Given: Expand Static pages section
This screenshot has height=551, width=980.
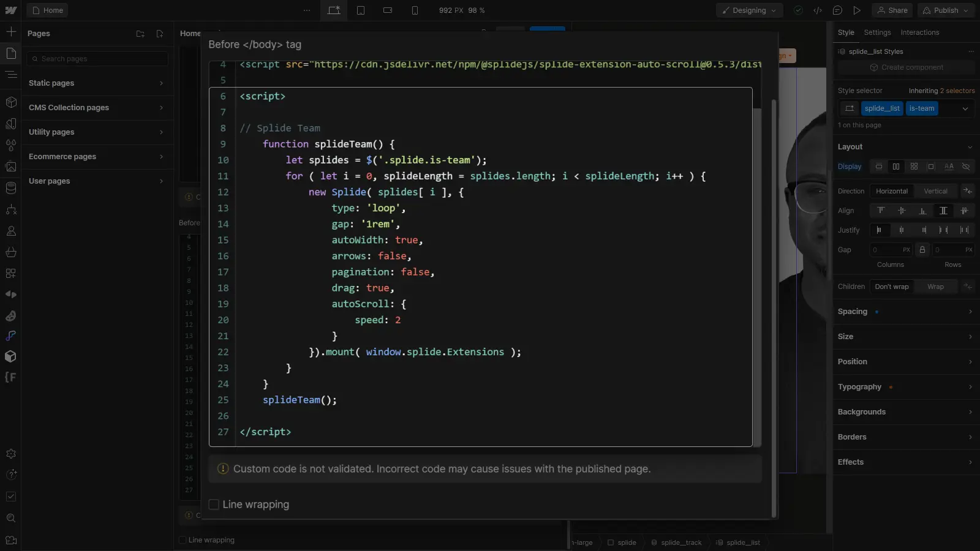Looking at the screenshot, I should (96, 83).
